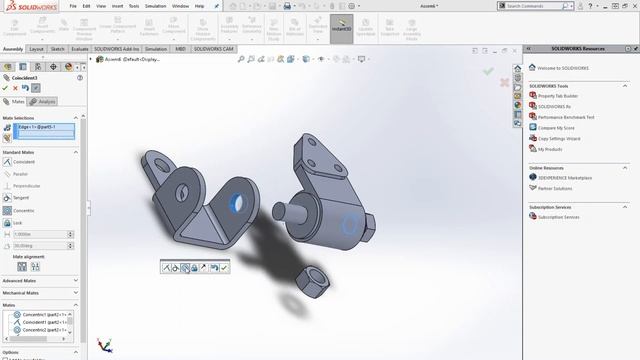Open the 3DEXPERIENCE Marketplace link
The width and height of the screenshot is (640, 360).
(564, 178)
